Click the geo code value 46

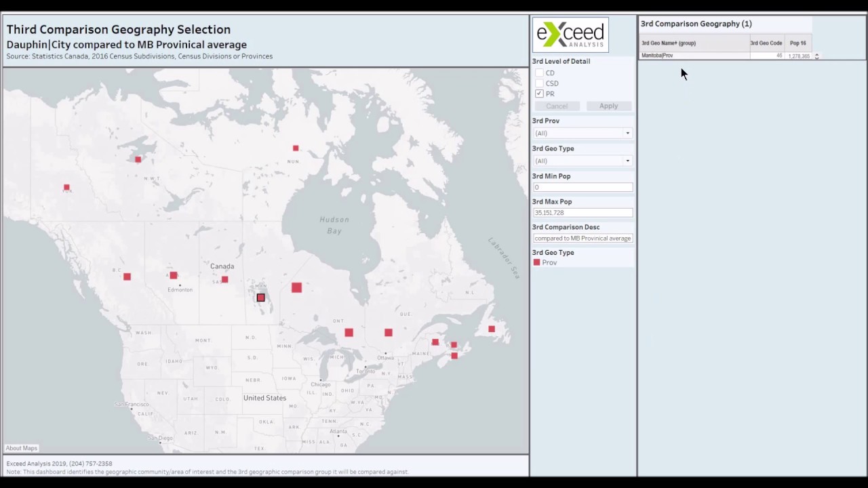(x=779, y=56)
